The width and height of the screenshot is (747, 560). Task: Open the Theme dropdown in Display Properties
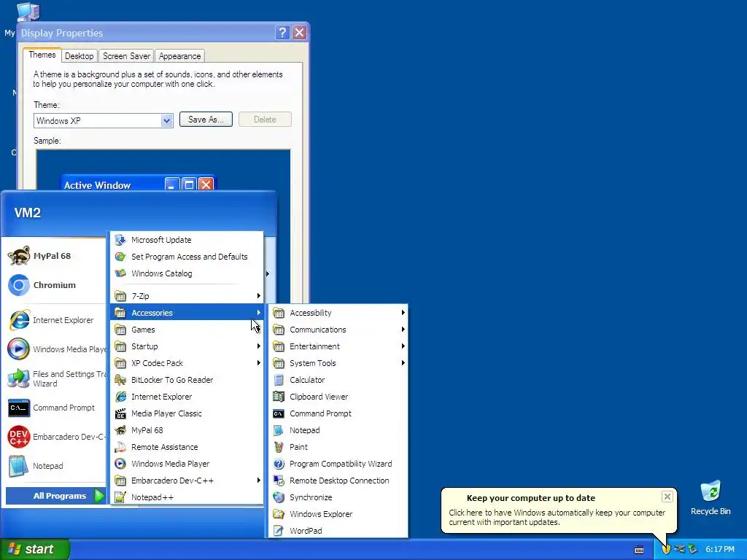(166, 120)
